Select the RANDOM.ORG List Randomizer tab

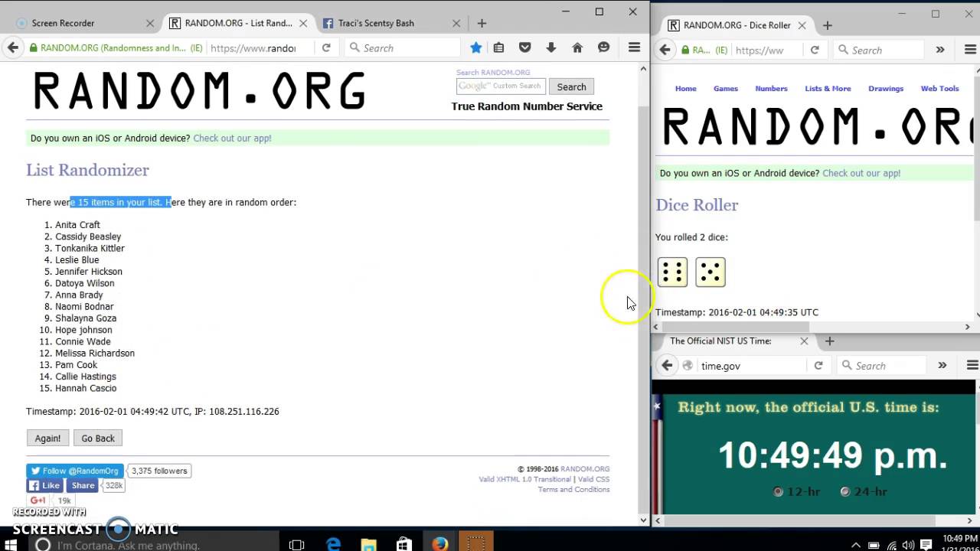(x=237, y=23)
